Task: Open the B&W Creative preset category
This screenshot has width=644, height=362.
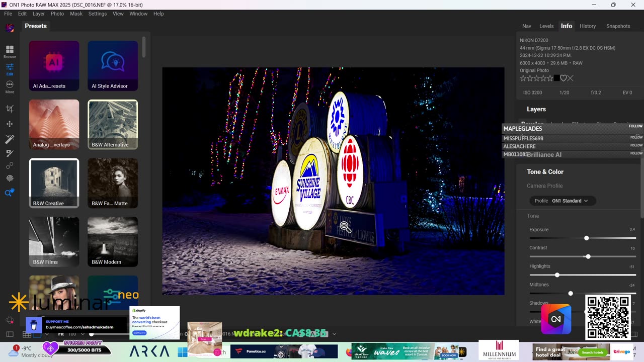Action: coord(54,183)
